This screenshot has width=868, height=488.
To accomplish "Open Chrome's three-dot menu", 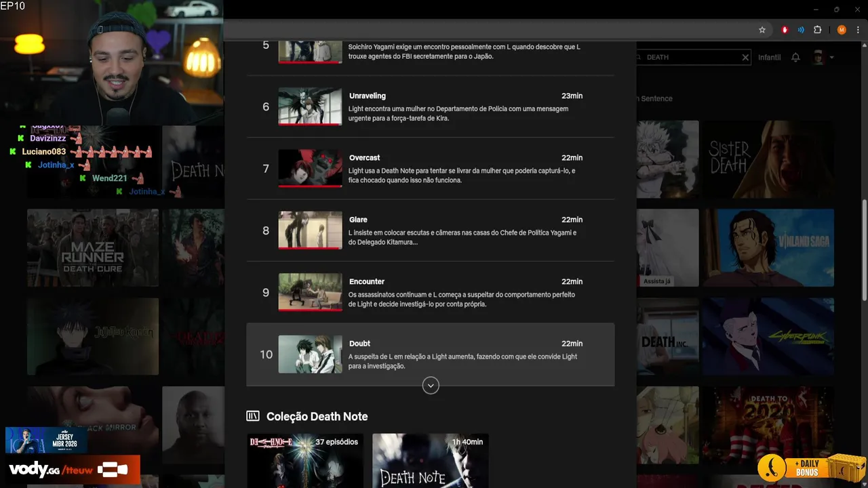I will [x=859, y=30].
